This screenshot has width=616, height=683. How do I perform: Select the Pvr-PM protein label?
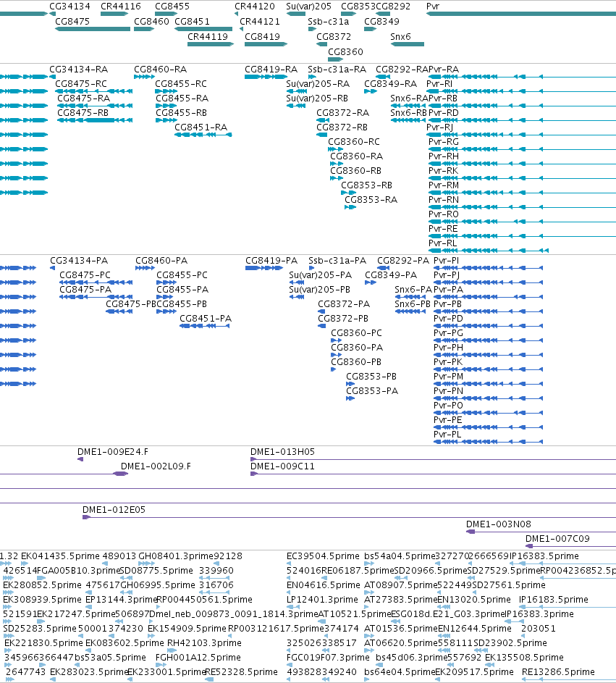click(448, 377)
